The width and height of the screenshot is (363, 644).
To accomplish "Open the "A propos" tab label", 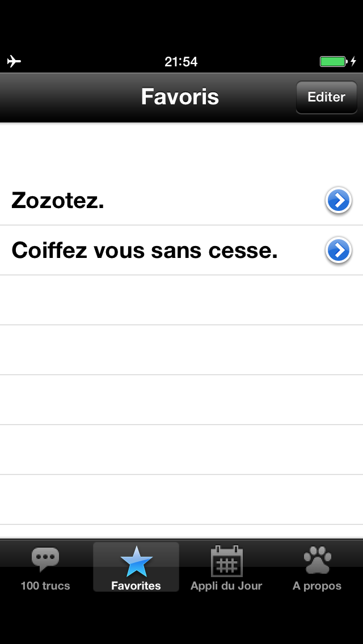I will (317, 586).
